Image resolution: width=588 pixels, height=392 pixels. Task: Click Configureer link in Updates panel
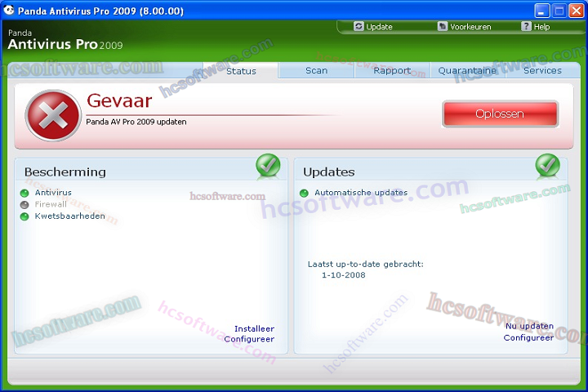point(528,337)
